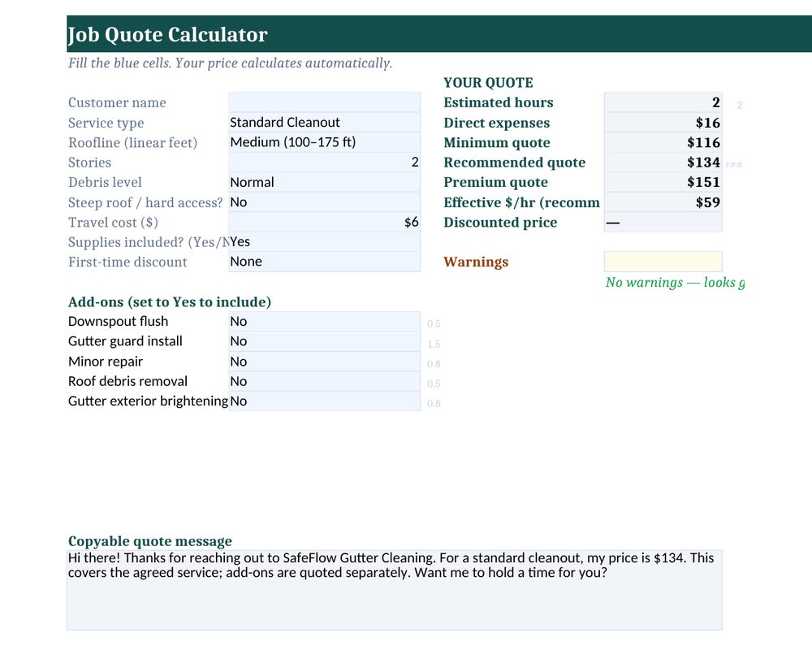Screen dimensions: 812x646
Task: Click the Stories value cell
Action: pyautogui.click(x=324, y=163)
